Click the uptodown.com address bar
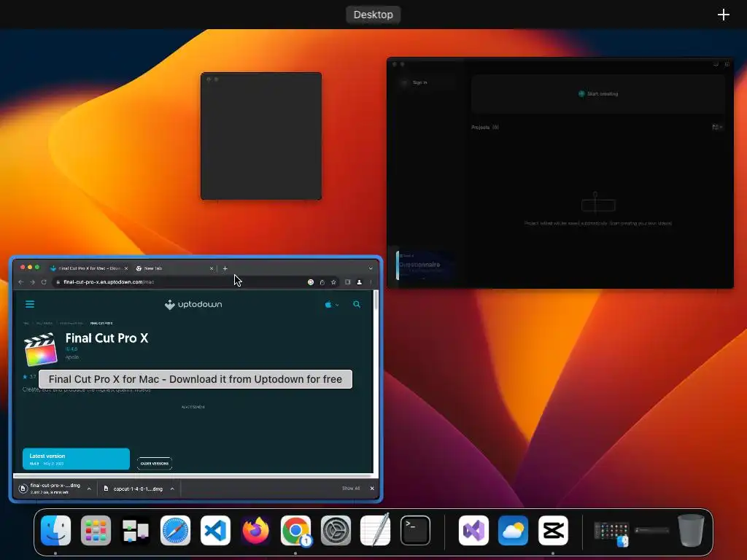Image resolution: width=747 pixels, height=560 pixels. coord(181,282)
